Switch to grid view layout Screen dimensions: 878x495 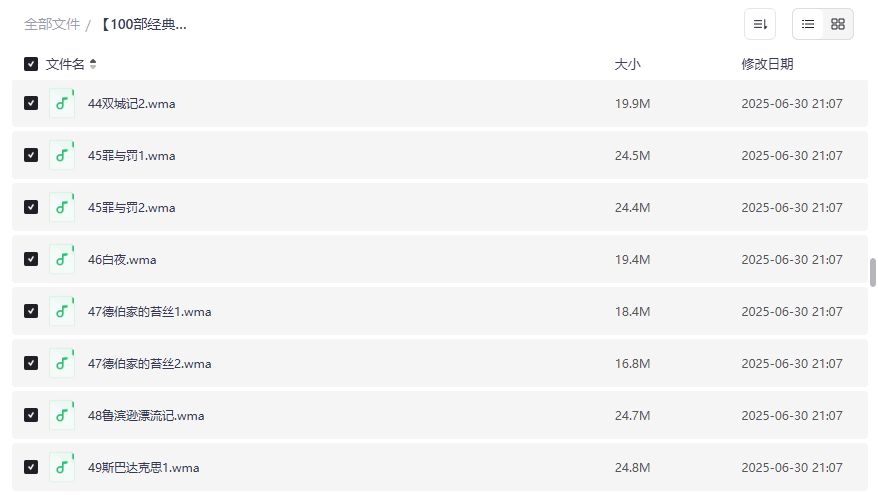click(838, 24)
